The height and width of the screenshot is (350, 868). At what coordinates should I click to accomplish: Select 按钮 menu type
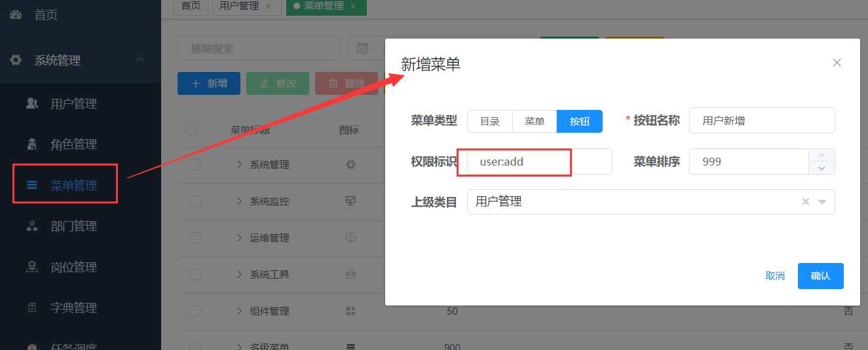[580, 121]
